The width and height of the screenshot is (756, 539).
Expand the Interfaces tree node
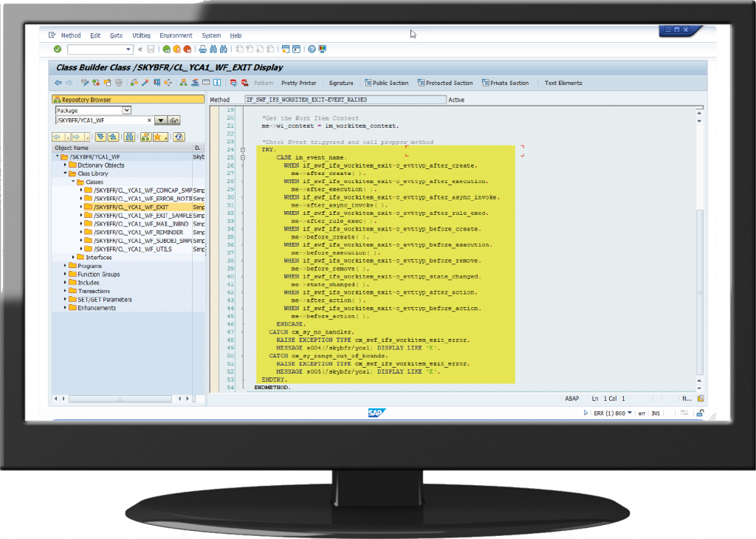[73, 258]
